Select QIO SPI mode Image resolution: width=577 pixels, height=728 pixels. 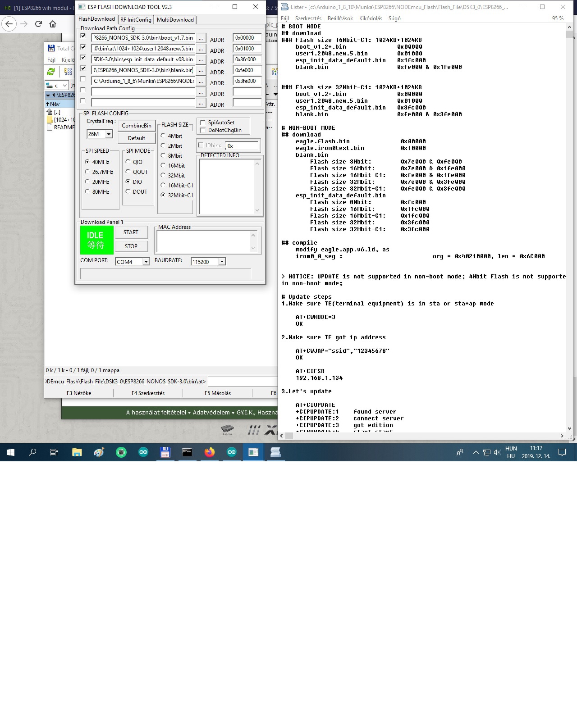[128, 162]
